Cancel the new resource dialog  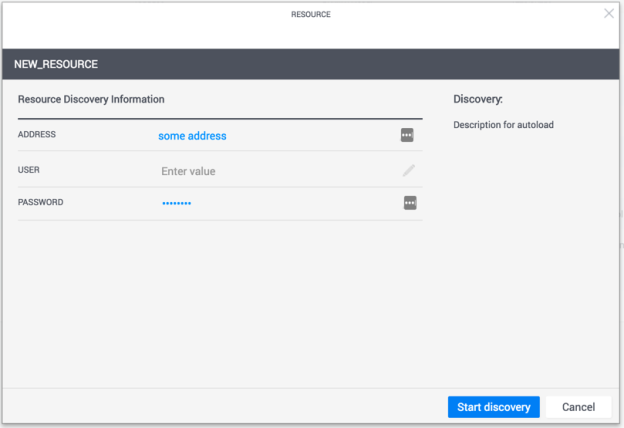click(x=578, y=407)
